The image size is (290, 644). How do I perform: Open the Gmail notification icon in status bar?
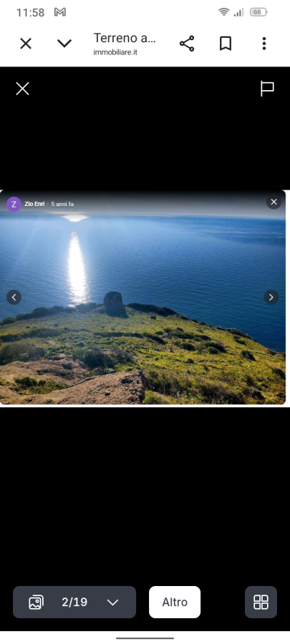click(x=60, y=12)
